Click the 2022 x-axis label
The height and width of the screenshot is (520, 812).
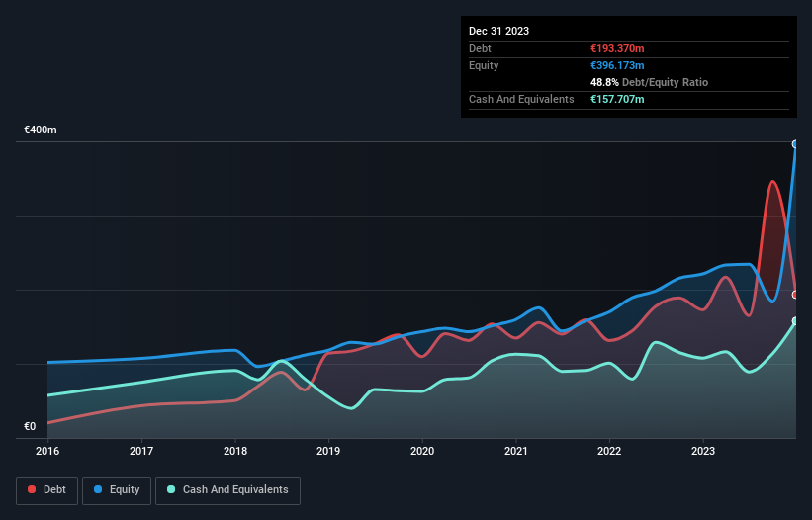pyautogui.click(x=609, y=451)
